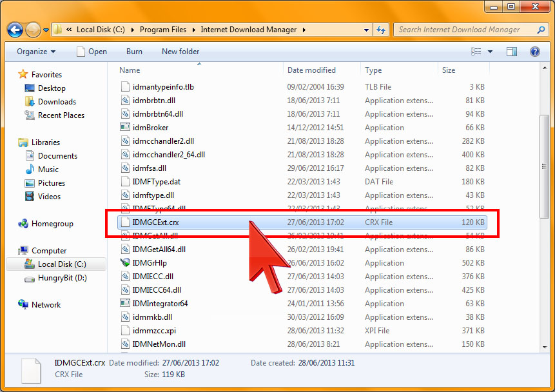Select idmbrbtn.dll file icon
The image size is (555, 392).
[x=125, y=101]
